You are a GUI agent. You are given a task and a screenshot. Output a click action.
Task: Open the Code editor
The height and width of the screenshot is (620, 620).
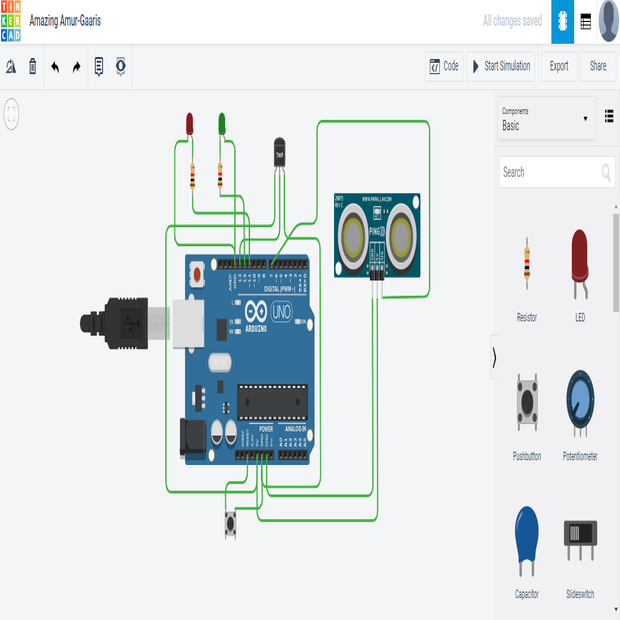click(444, 66)
